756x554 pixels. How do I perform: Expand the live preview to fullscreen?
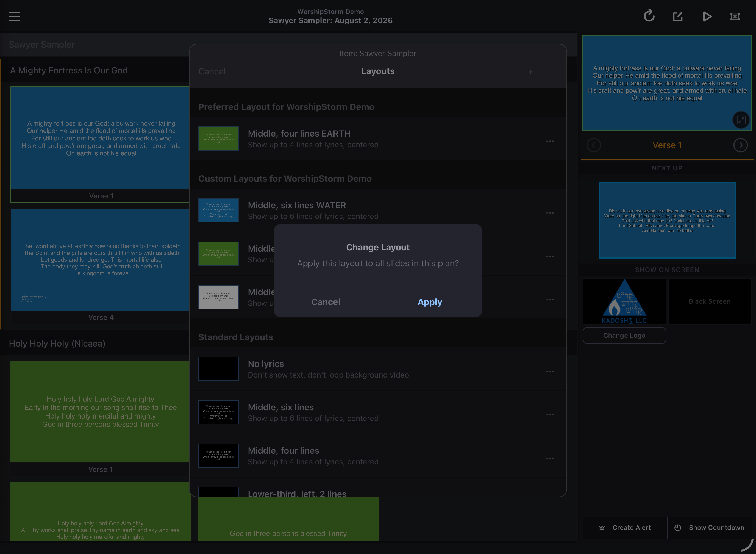pyautogui.click(x=741, y=120)
